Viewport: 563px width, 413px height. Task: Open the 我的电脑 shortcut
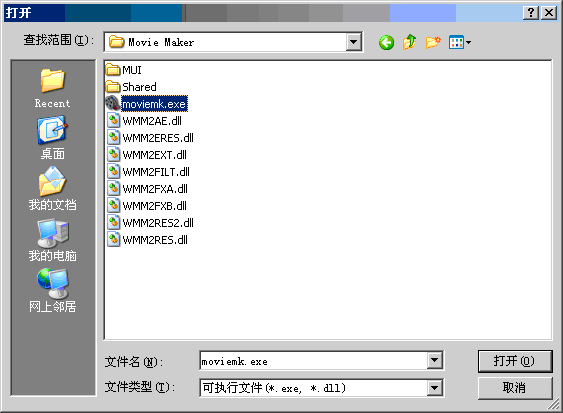click(52, 240)
